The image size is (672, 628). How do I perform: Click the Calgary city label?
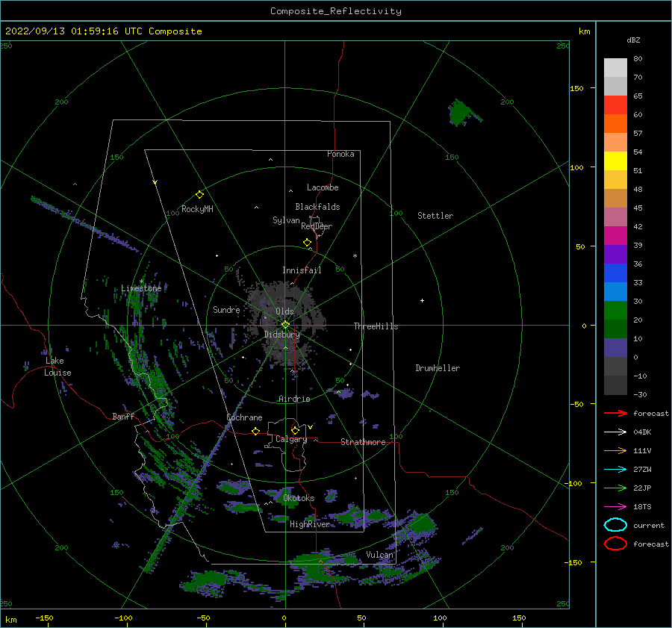point(291,439)
